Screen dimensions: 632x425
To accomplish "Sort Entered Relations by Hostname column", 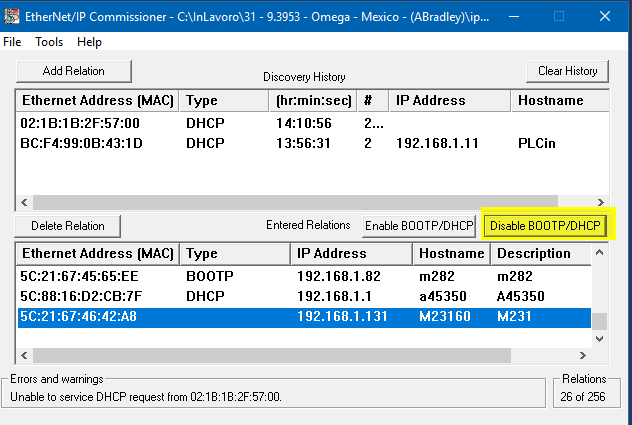I will pos(451,254).
